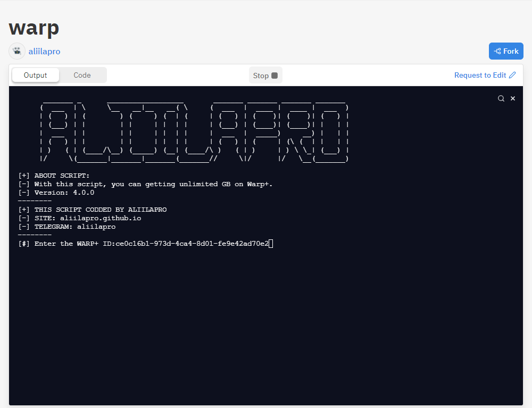Fork this warp repl
This screenshot has width=532, height=408.
506,51
